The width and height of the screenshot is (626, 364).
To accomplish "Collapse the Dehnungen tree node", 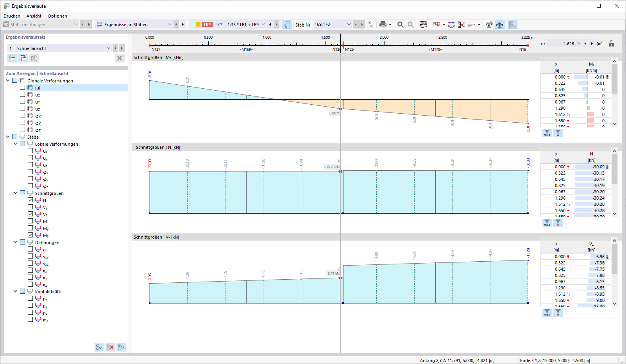I will 16,242.
